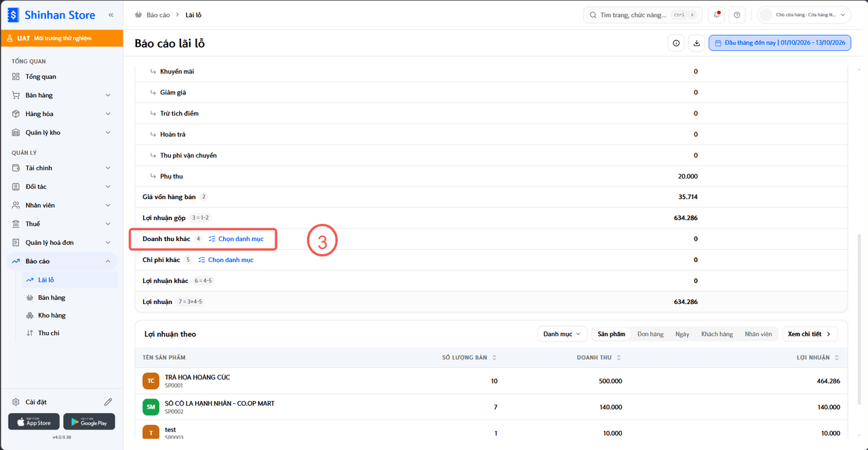Click the Shinhan Store logo icon
The image size is (868, 450).
coord(14,15)
